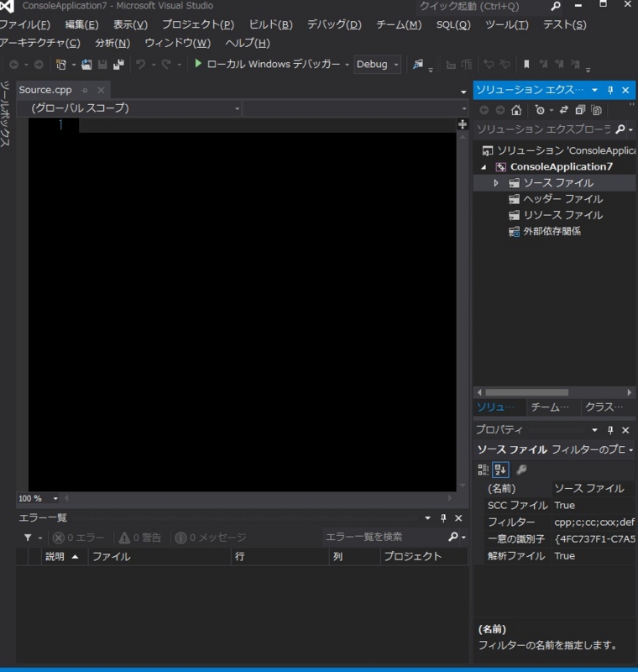Open the Properties object selector dropdown
The height and width of the screenshot is (672, 638).
point(630,450)
